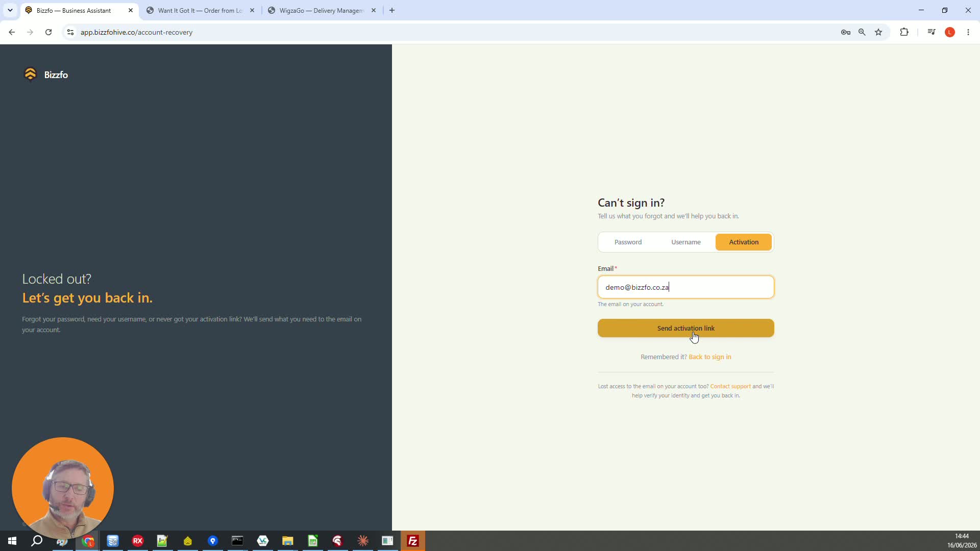The width and height of the screenshot is (980, 551).
Task: Switch to the WigzaGo Delivery Management tab
Action: pyautogui.click(x=322, y=10)
